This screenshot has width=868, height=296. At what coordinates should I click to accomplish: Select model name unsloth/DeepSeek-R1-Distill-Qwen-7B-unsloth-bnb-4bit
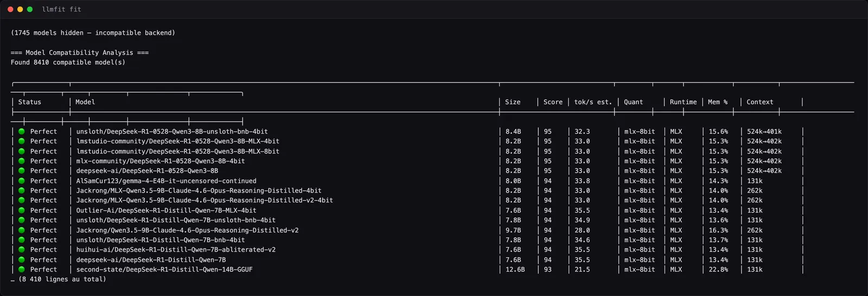coord(176,220)
